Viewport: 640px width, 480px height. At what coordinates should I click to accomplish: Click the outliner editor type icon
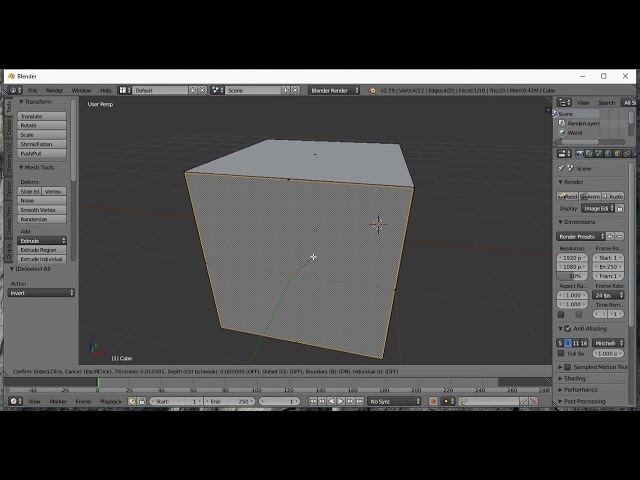(x=564, y=102)
